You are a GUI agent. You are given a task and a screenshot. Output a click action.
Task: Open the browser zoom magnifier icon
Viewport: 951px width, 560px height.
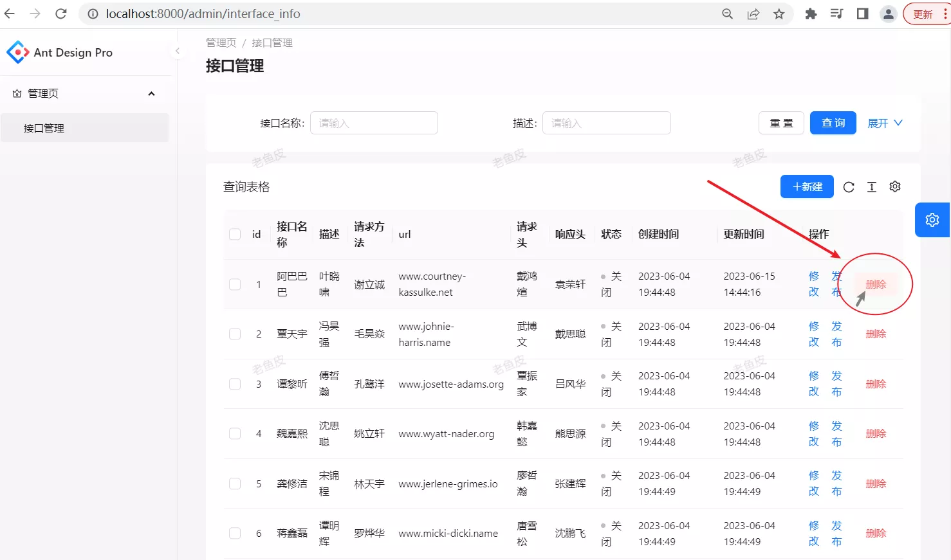pyautogui.click(x=728, y=14)
